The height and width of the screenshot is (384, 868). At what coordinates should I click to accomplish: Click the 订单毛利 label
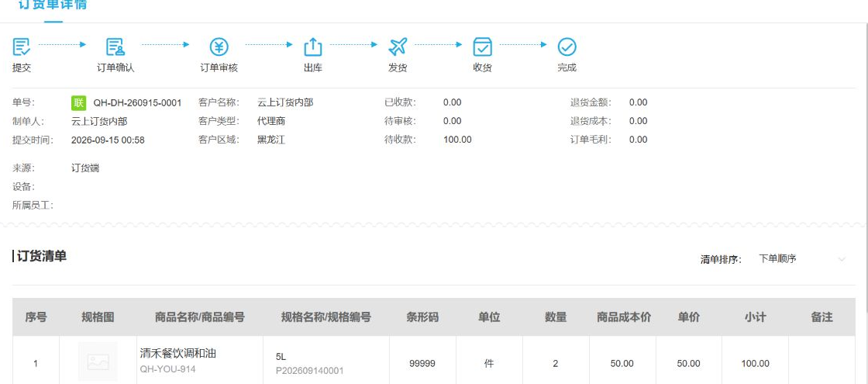coord(591,140)
